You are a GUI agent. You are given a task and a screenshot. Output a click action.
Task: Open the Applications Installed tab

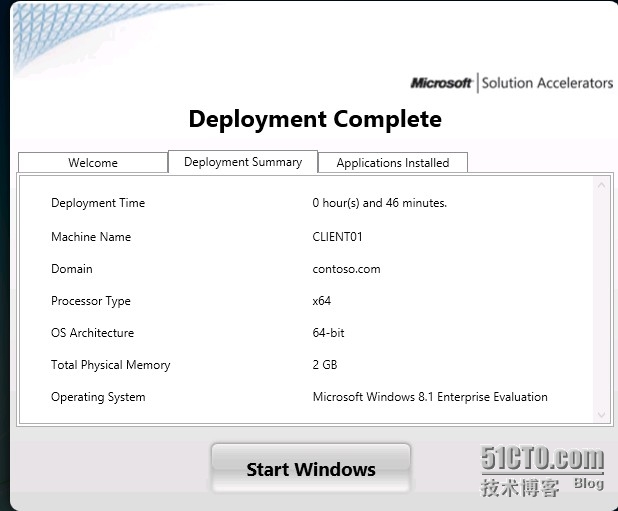(393, 162)
